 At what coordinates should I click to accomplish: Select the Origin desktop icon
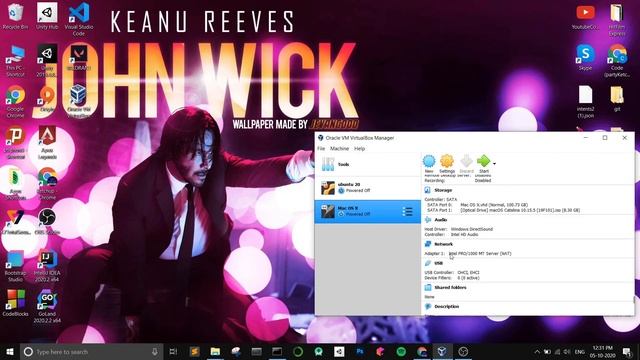[x=47, y=99]
